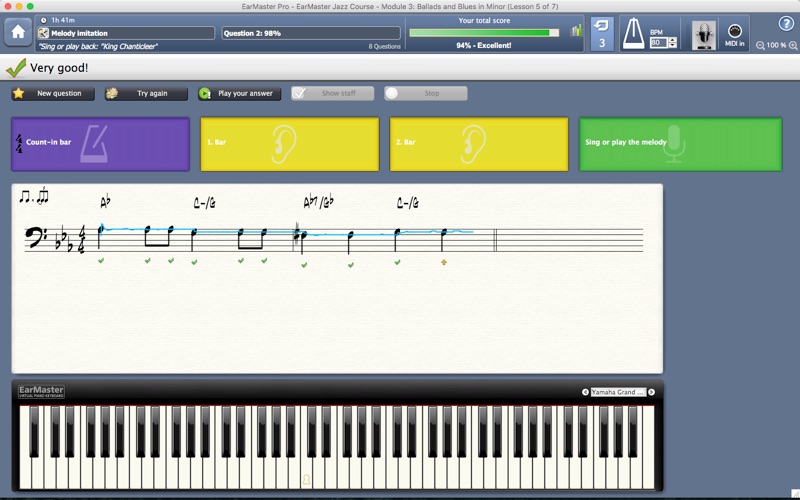The image size is (800, 500).
Task: Click the 100 % zoom level text
Action: coord(777,45)
